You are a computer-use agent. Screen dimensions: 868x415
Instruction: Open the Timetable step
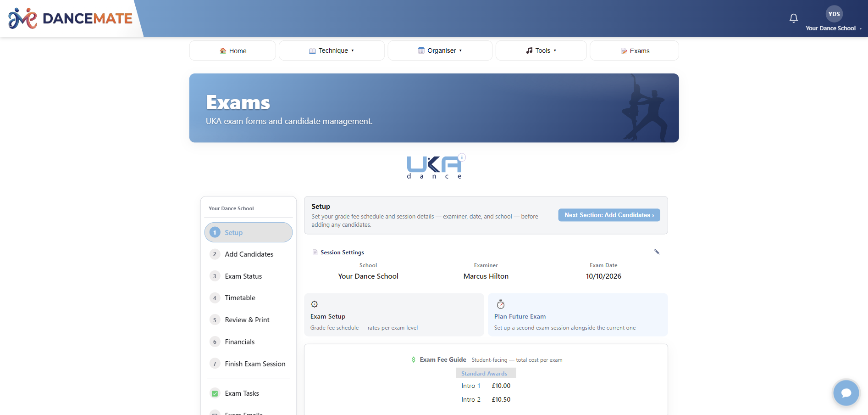point(249,298)
